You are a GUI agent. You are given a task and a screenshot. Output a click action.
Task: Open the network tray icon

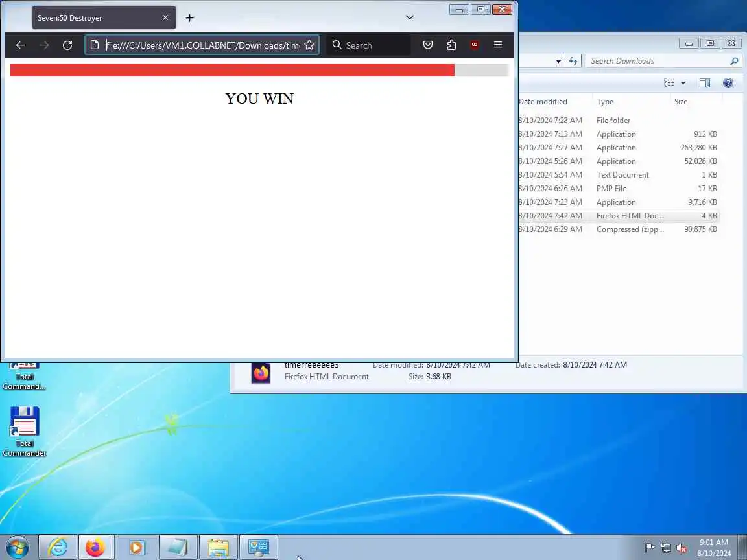[x=665, y=548]
